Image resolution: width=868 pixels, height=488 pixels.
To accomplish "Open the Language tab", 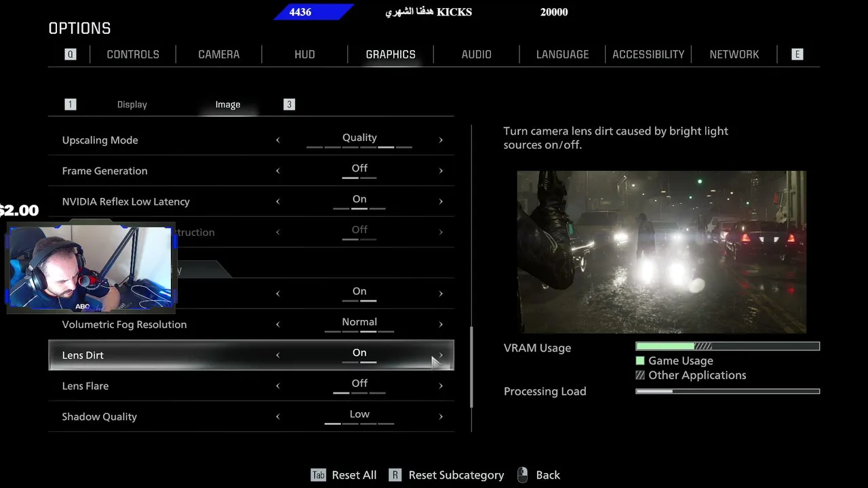I will [x=562, y=54].
